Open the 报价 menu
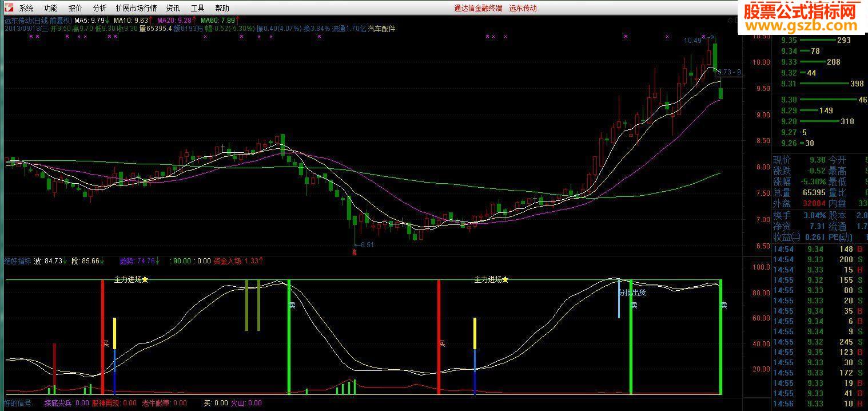The height and width of the screenshot is (411, 868). [x=75, y=9]
